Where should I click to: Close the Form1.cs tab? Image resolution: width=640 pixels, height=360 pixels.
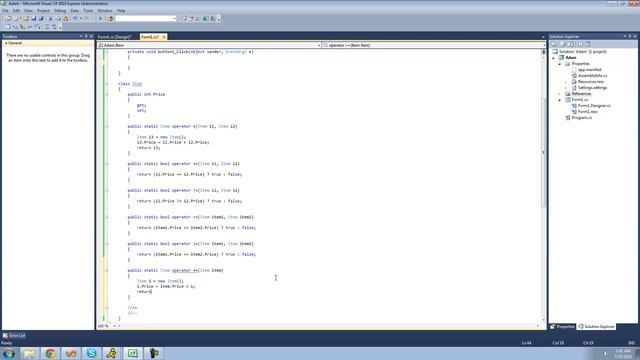(x=164, y=37)
